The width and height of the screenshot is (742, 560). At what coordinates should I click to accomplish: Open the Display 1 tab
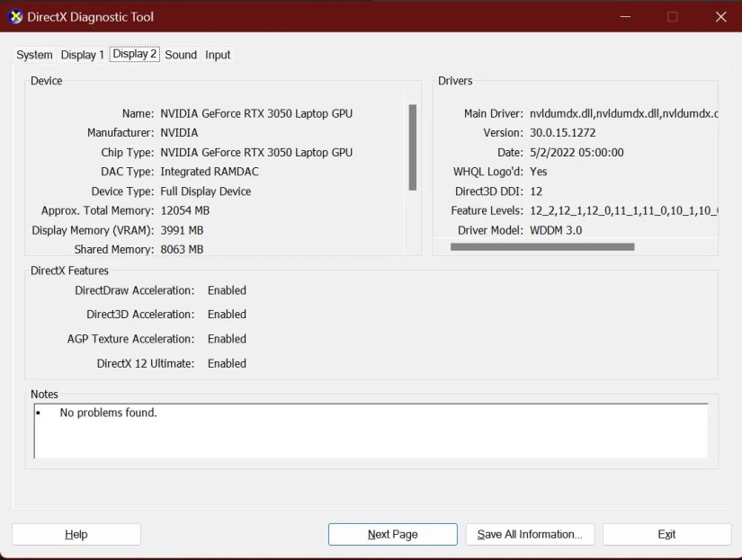82,55
